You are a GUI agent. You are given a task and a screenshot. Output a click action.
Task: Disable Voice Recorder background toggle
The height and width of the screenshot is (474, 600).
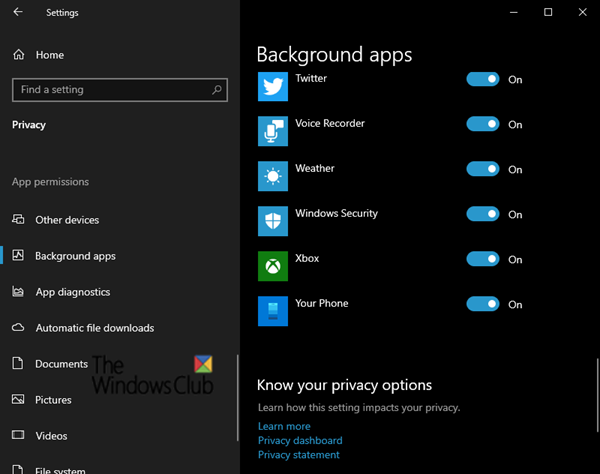pyautogui.click(x=483, y=124)
